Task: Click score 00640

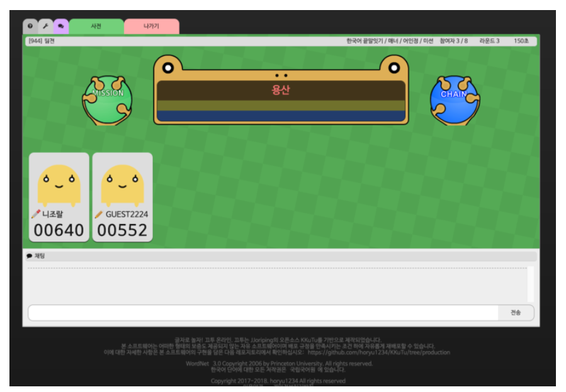Action: tap(59, 230)
